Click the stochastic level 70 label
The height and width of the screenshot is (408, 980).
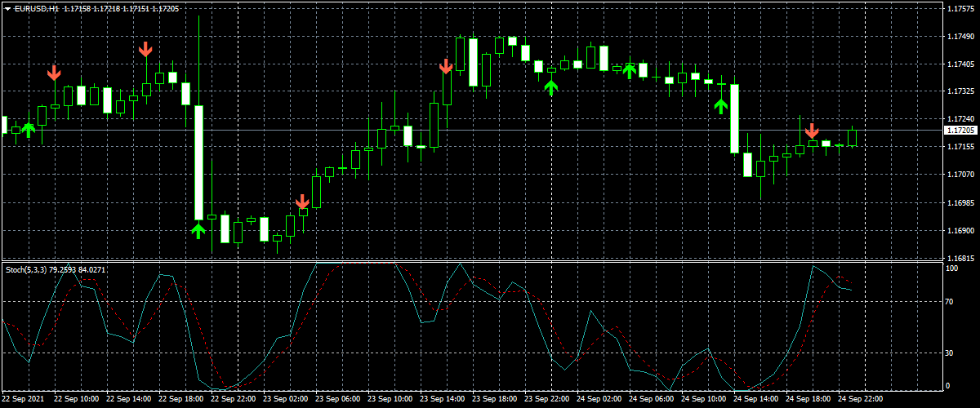[x=950, y=302]
